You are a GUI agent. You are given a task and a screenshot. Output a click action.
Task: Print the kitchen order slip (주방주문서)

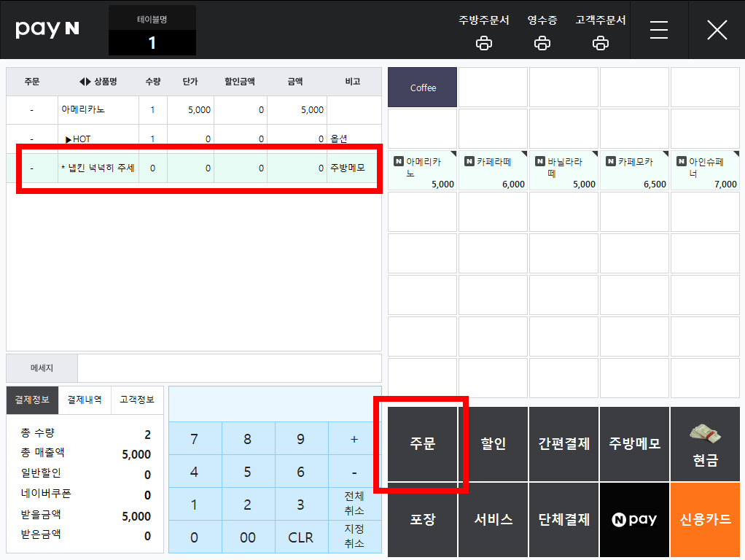tap(484, 43)
